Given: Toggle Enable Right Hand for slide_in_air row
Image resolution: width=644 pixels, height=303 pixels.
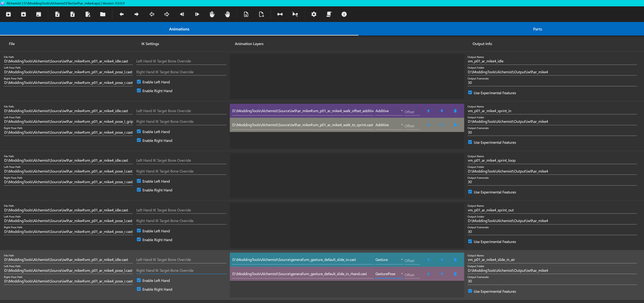Looking at the screenshot, I should click(x=139, y=289).
